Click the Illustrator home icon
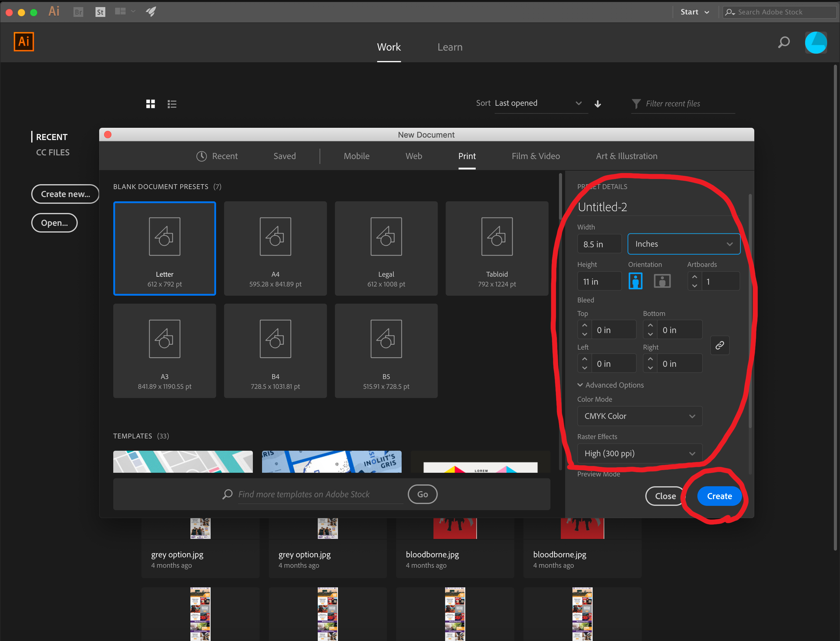The height and width of the screenshot is (641, 840). click(24, 42)
